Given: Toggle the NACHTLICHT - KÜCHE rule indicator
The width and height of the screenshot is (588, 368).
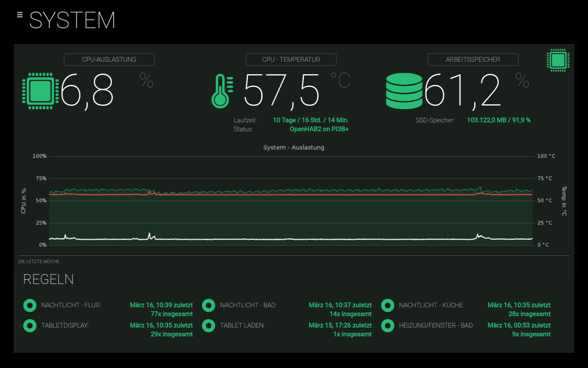Looking at the screenshot, I should (387, 305).
